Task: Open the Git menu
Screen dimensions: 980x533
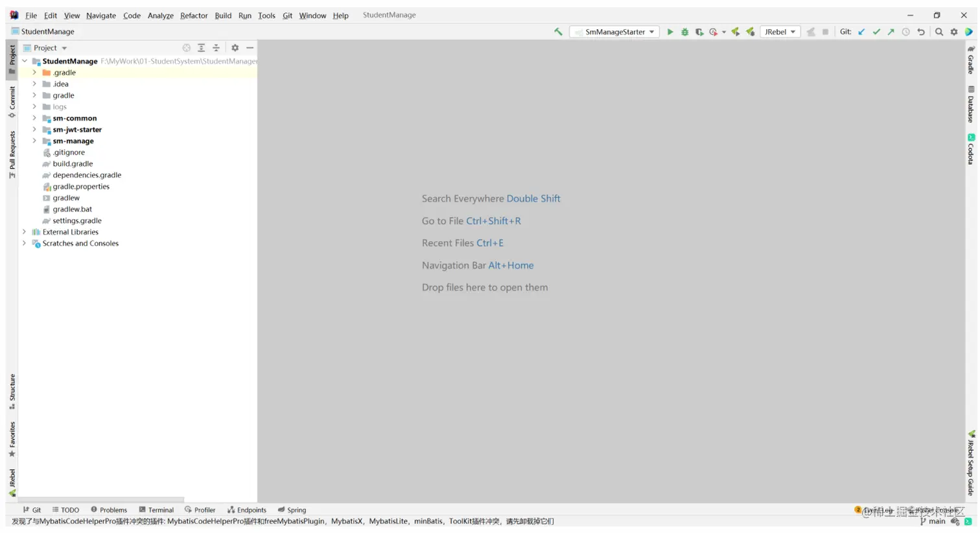Action: click(x=287, y=16)
